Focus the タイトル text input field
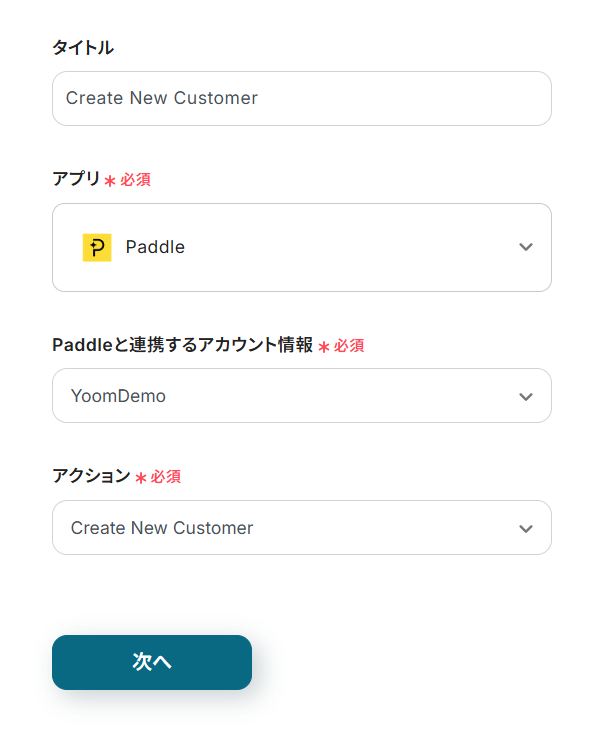The height and width of the screenshot is (736, 601). [x=300, y=98]
